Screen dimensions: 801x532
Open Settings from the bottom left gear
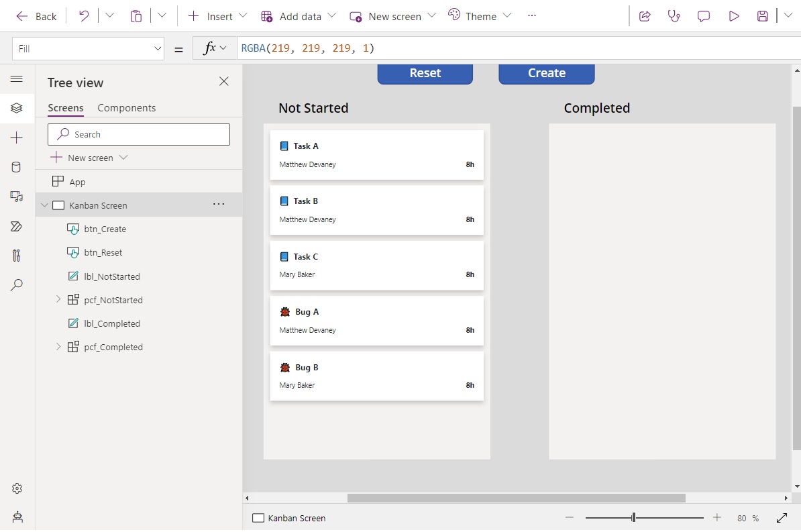(17, 488)
